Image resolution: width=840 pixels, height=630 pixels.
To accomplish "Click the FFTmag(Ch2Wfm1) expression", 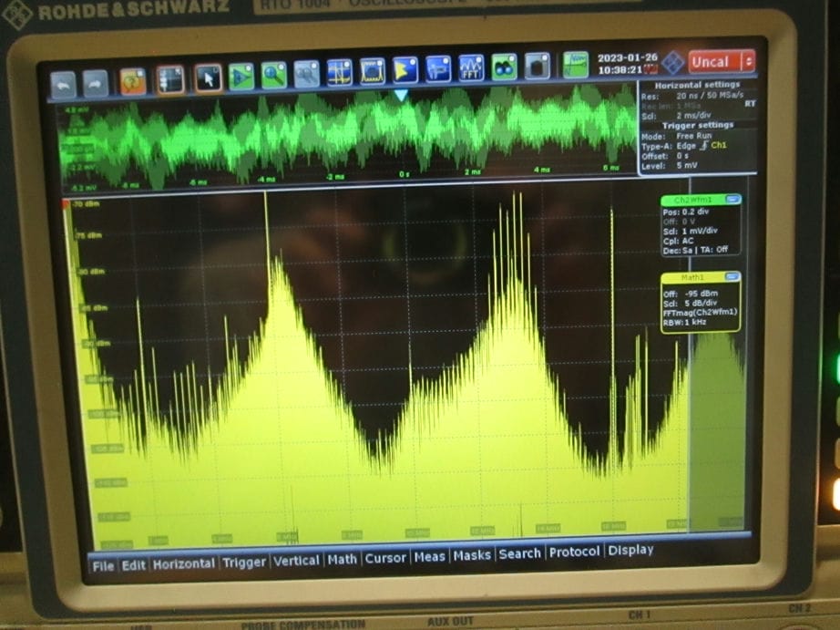I will [x=700, y=313].
